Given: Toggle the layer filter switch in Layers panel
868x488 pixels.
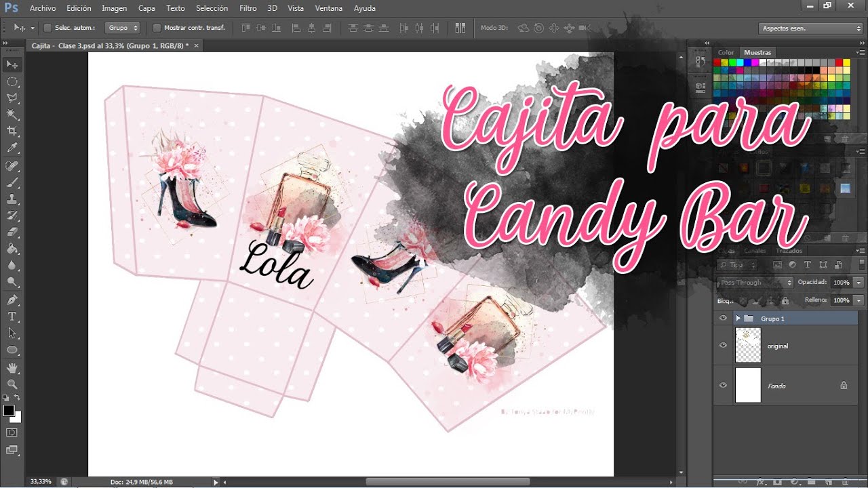Looking at the screenshot, I should pos(860,265).
